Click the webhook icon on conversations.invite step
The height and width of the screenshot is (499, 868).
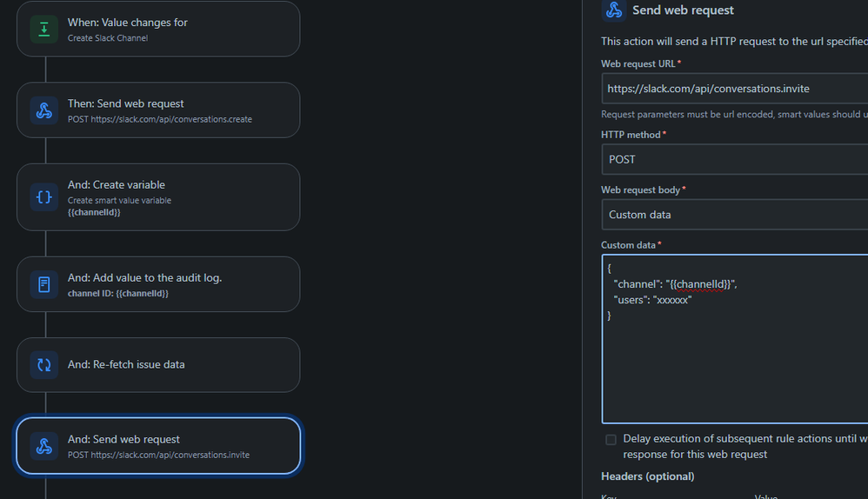point(44,446)
